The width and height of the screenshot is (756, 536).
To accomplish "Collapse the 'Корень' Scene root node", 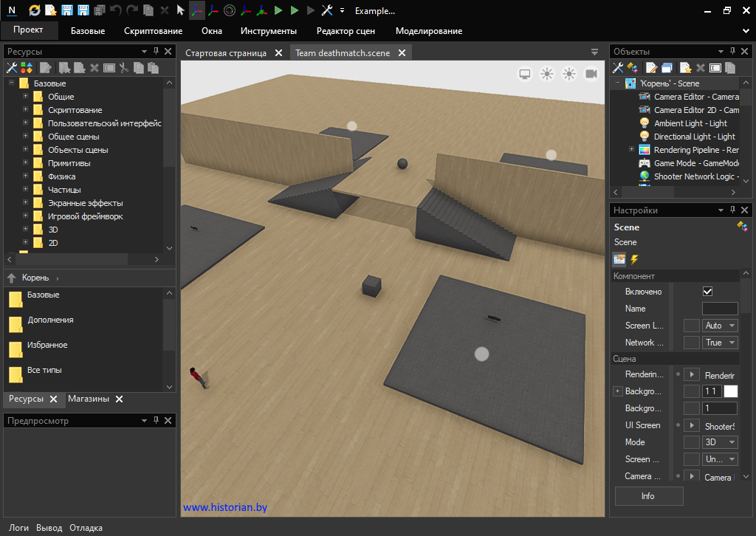I will click(x=617, y=83).
